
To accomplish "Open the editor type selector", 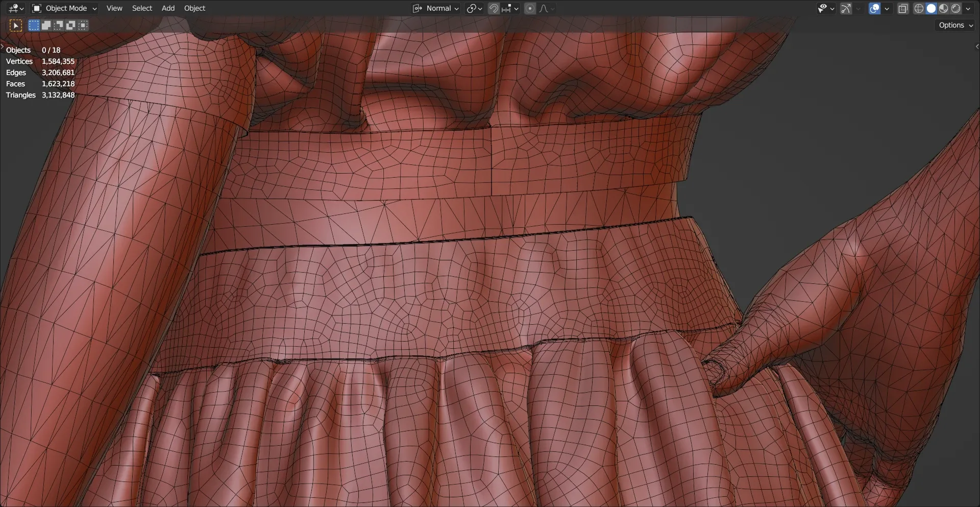I will [16, 8].
